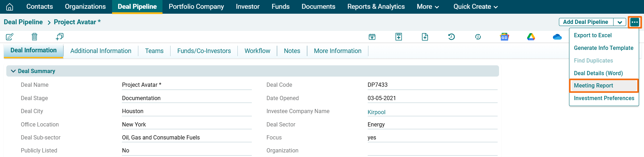This screenshot has width=644, height=157.
Task: Click the add calendar event icon
Action: [372, 37]
